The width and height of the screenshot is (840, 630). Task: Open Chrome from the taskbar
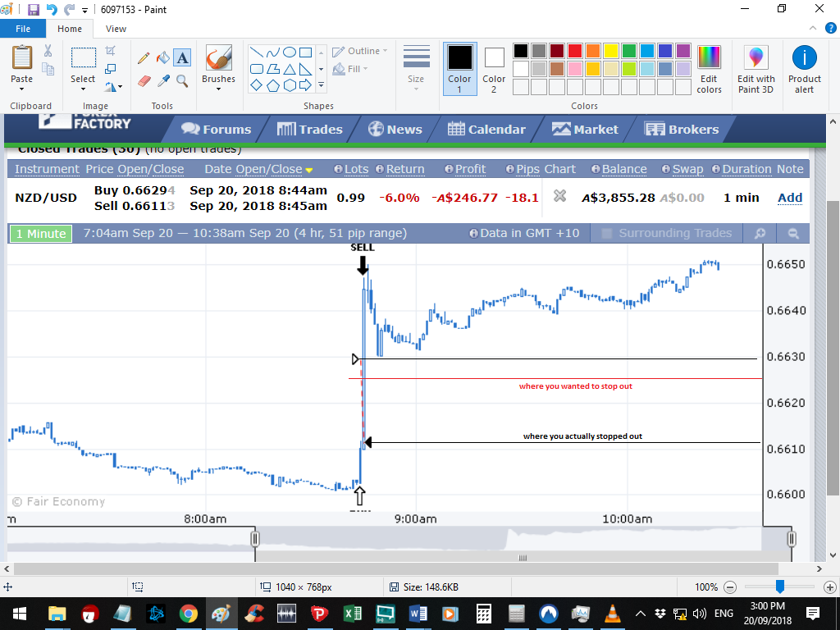(x=188, y=614)
